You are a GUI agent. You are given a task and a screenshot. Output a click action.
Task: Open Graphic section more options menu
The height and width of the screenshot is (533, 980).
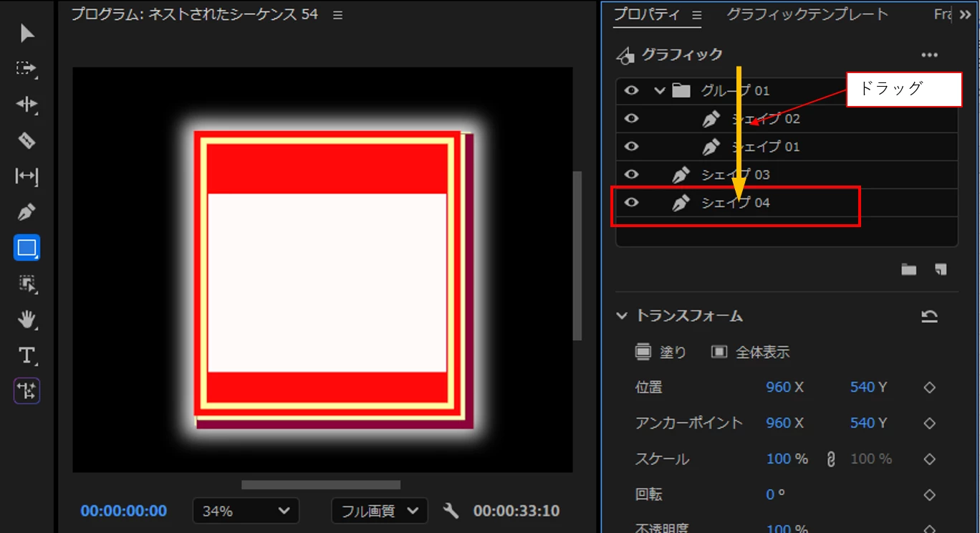(x=929, y=55)
